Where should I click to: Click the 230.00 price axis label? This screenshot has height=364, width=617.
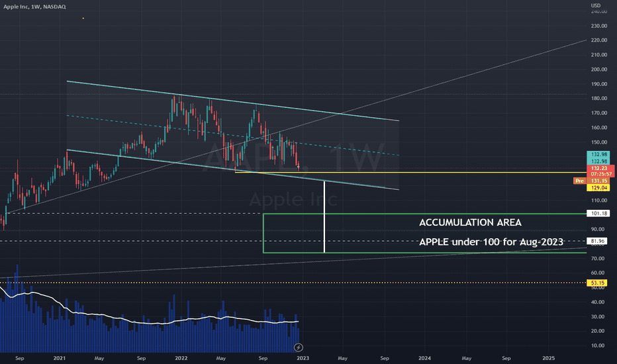click(x=599, y=26)
